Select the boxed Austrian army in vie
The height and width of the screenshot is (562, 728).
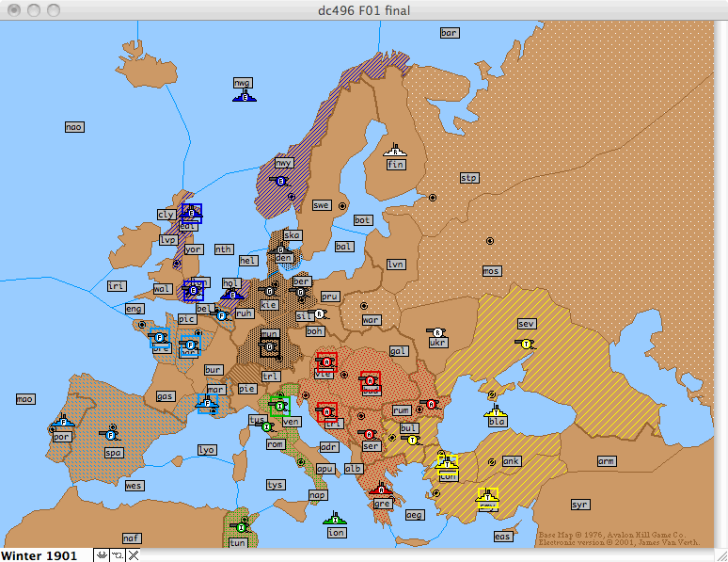coord(326,362)
